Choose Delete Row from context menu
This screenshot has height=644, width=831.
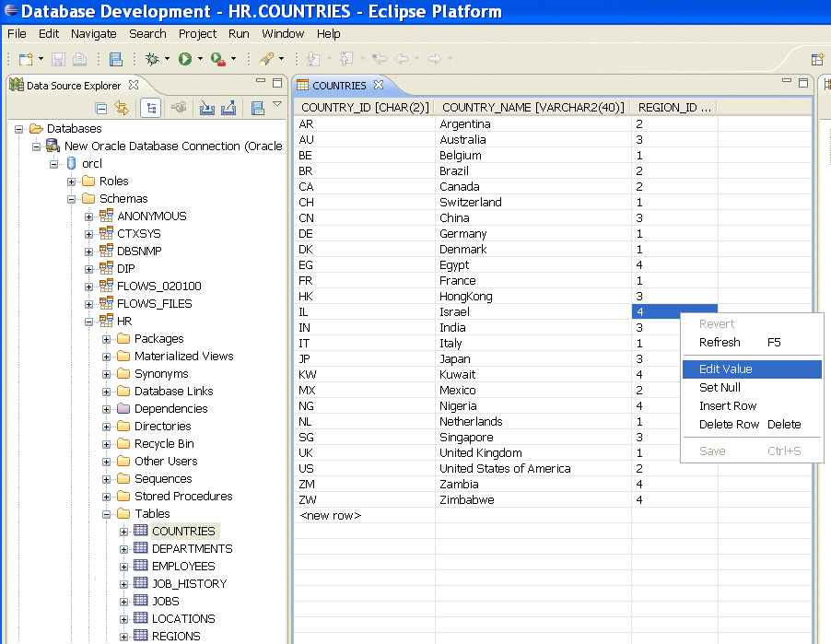(752, 425)
